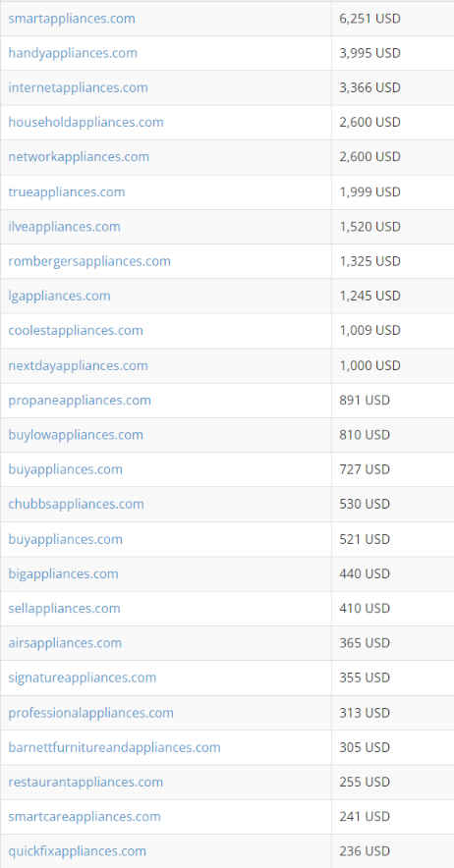Open barnettfurnitureandappliances.com link
This screenshot has width=454, height=868.
(x=114, y=747)
